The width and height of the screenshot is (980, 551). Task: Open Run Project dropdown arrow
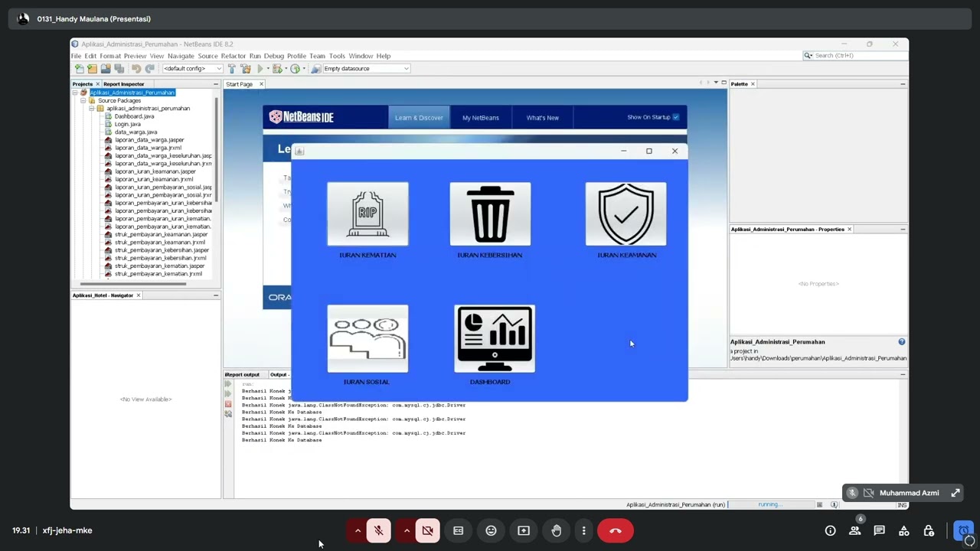tap(268, 69)
